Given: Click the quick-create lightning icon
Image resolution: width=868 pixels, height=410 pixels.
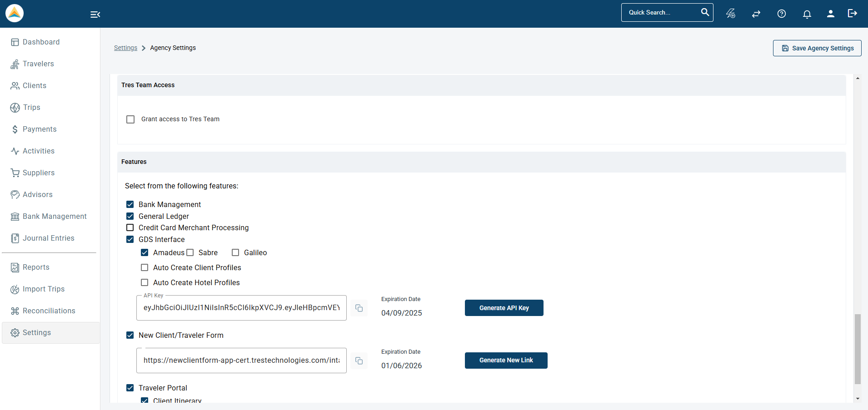Looking at the screenshot, I should tap(730, 14).
